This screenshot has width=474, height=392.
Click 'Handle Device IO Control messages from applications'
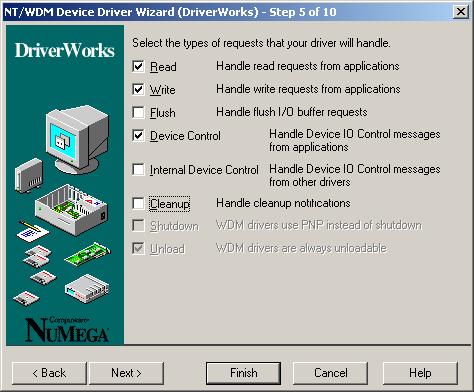[355, 140]
